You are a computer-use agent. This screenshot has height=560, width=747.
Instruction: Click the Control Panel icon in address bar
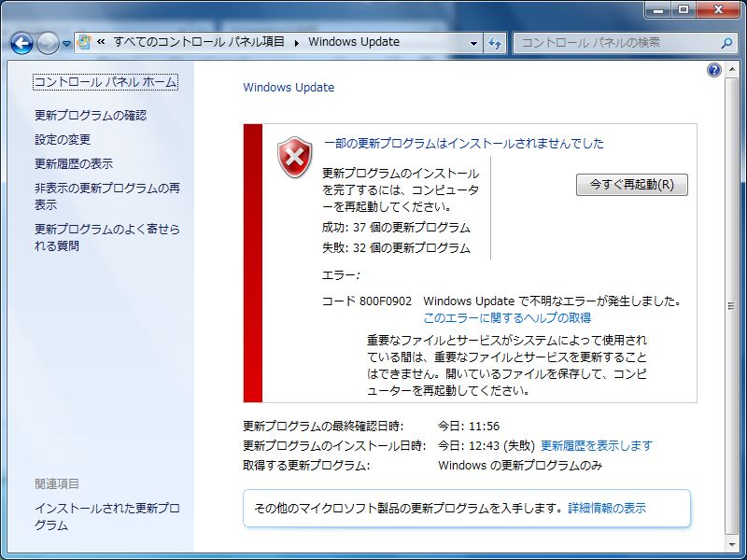(84, 42)
